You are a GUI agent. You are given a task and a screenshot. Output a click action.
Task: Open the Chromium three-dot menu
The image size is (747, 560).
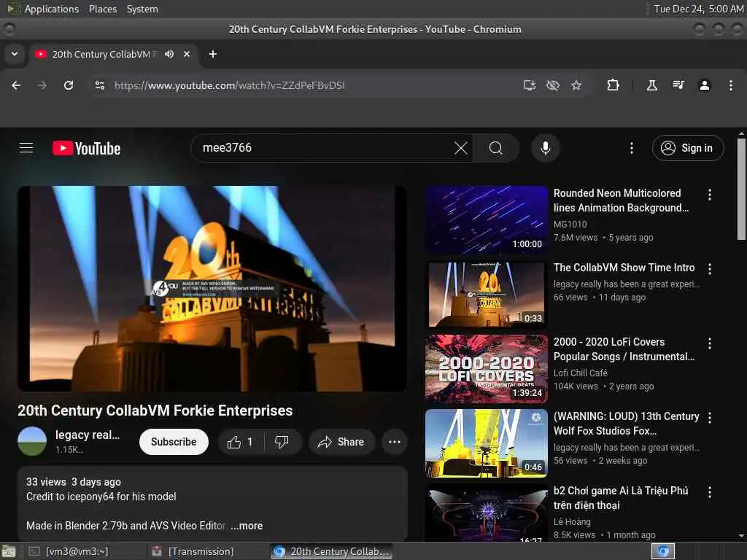731,85
